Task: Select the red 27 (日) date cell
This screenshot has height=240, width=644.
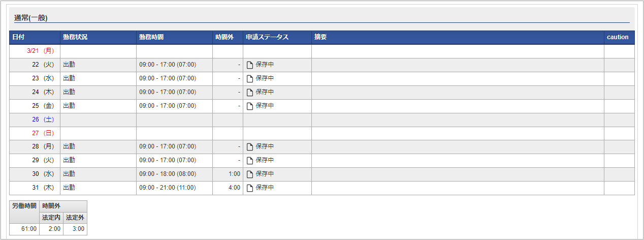Action: [x=35, y=134]
